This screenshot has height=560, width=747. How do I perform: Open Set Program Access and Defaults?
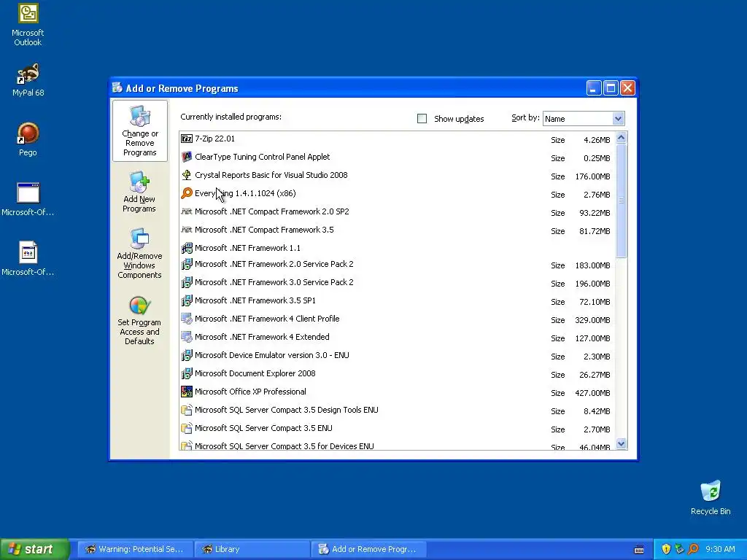pos(139,320)
